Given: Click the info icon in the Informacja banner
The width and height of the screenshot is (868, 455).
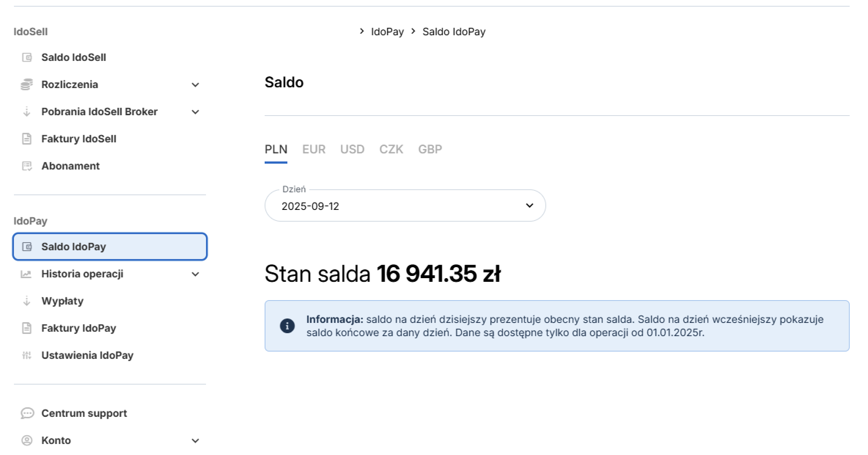Looking at the screenshot, I should click(x=287, y=326).
